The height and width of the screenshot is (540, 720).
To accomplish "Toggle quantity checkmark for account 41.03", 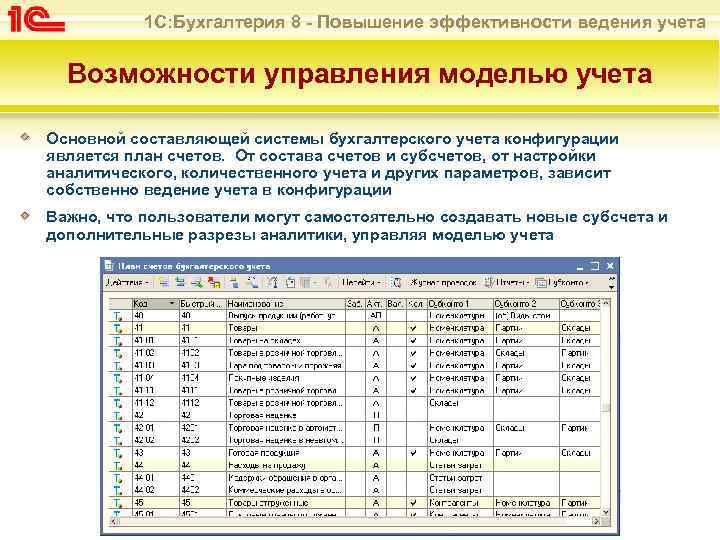I will [x=414, y=366].
